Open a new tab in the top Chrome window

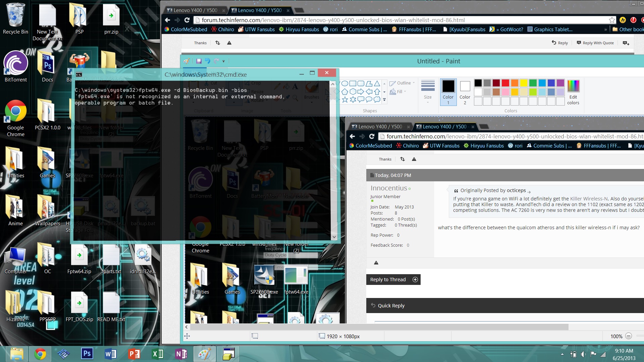(299, 10)
